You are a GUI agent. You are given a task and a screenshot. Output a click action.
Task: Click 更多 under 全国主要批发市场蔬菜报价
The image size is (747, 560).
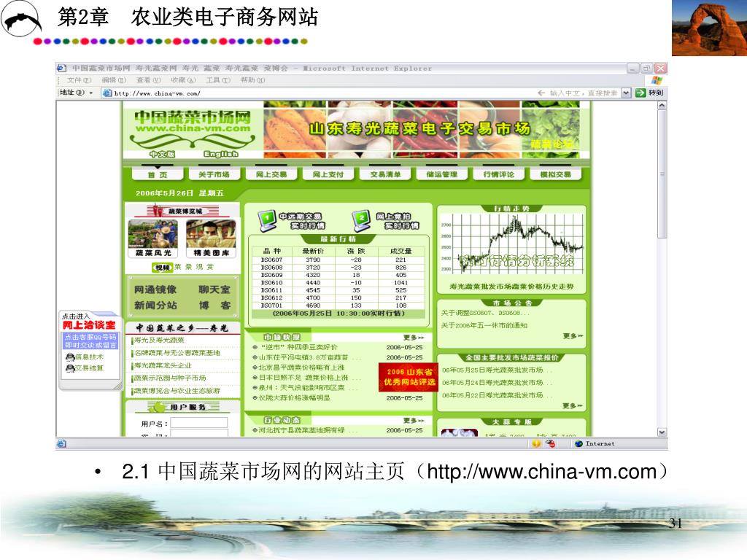click(x=573, y=405)
